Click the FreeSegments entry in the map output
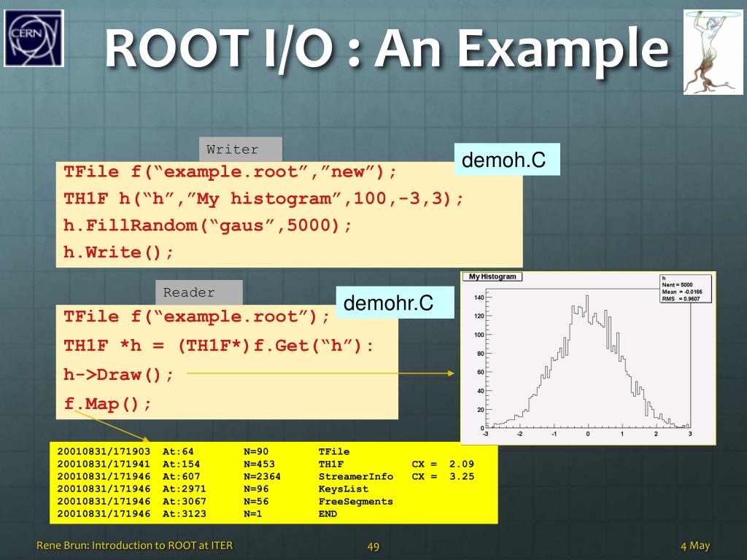 click(356, 502)
